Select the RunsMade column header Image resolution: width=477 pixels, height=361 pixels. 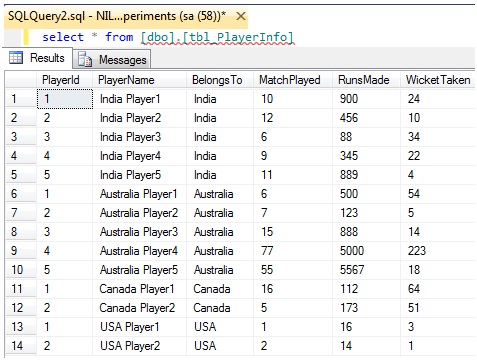[366, 80]
